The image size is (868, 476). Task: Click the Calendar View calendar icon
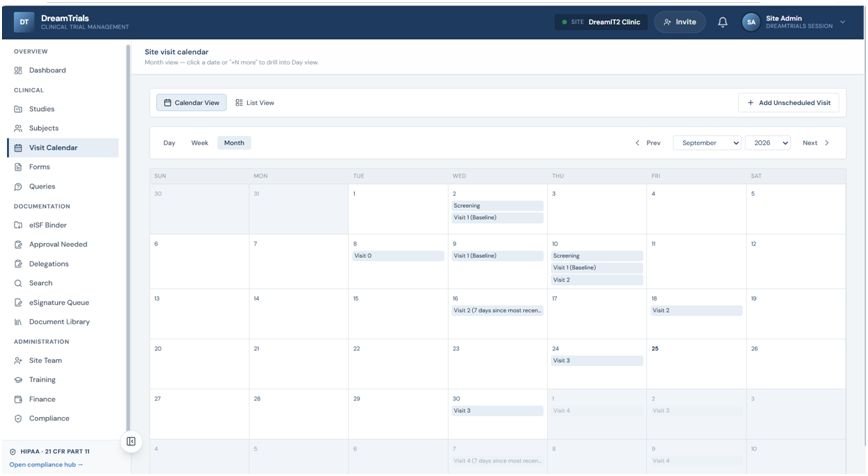(167, 103)
